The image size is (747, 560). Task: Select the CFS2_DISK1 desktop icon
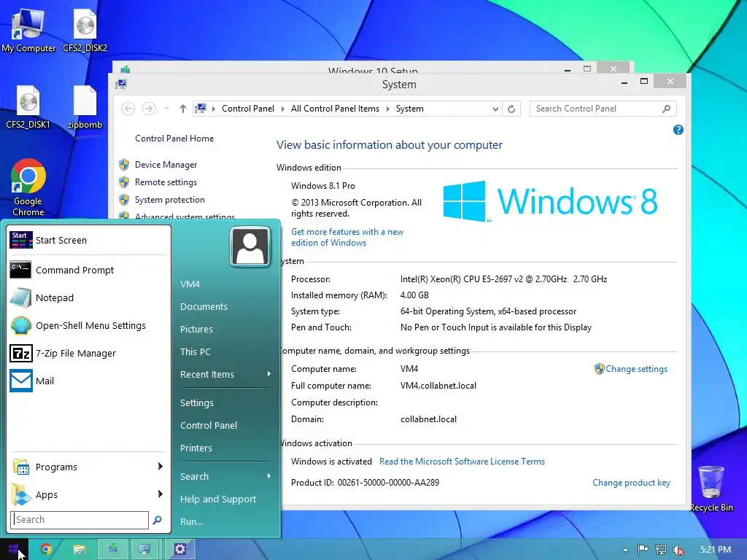tap(28, 106)
